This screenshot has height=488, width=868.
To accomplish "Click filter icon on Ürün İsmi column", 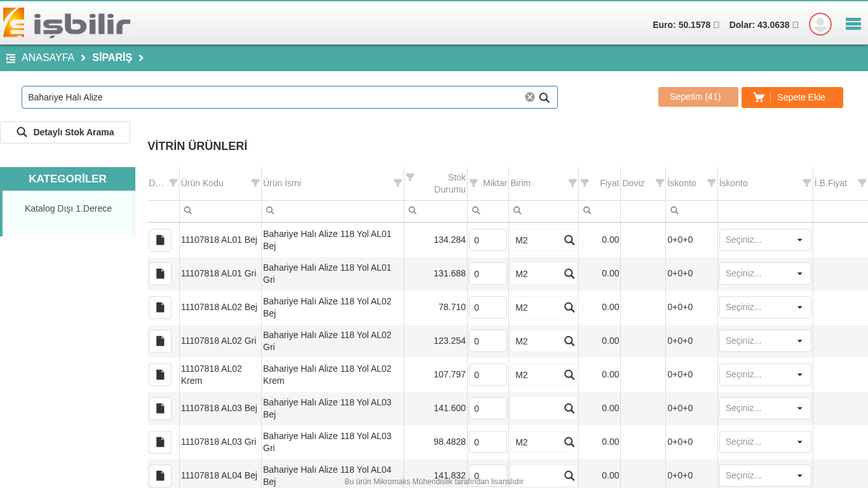I will [x=397, y=183].
